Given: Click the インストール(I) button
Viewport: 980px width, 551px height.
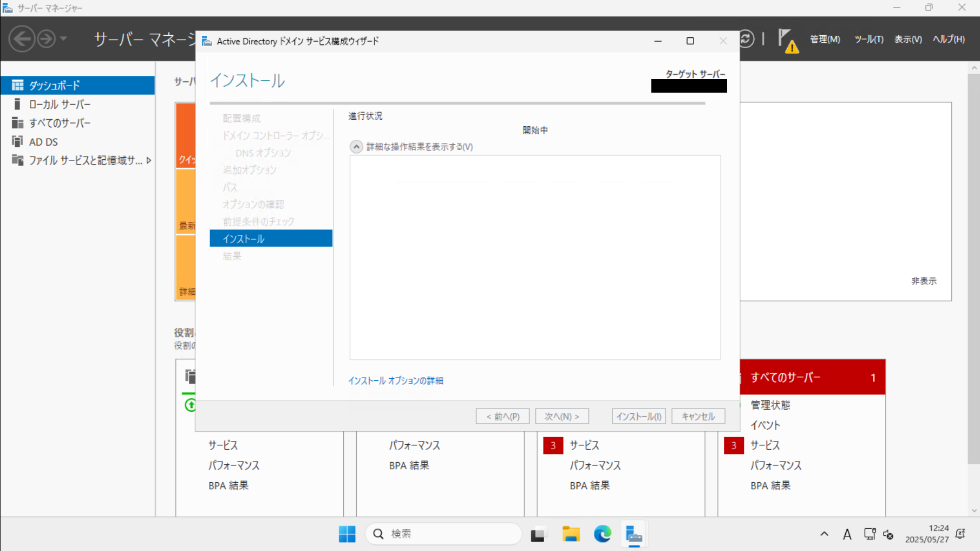Looking at the screenshot, I should (x=639, y=416).
